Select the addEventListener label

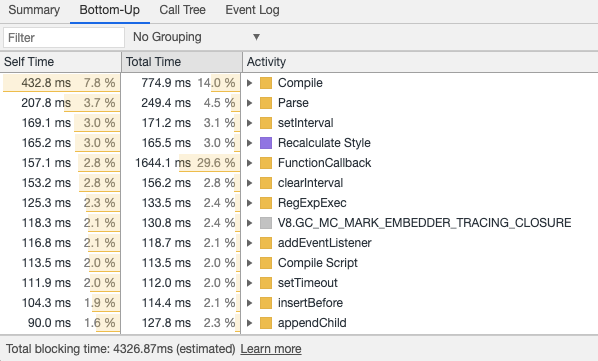coord(325,243)
